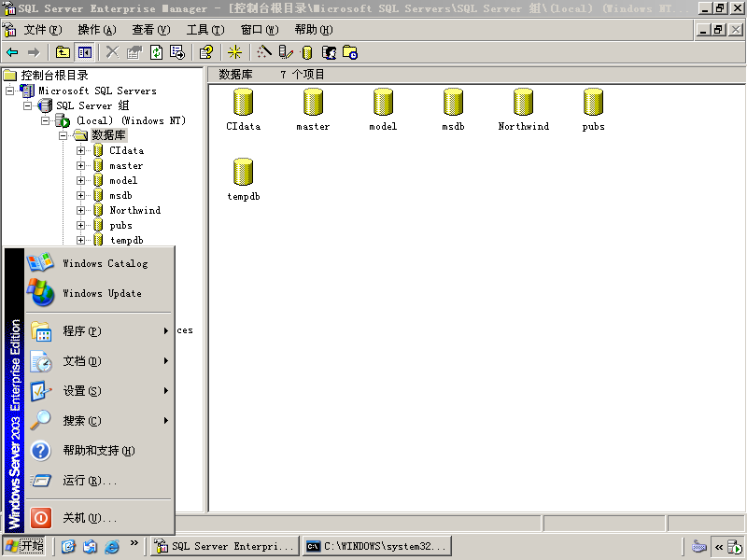The image size is (747, 560).
Task: Open Windows Catalog from Start menu
Action: click(99, 263)
